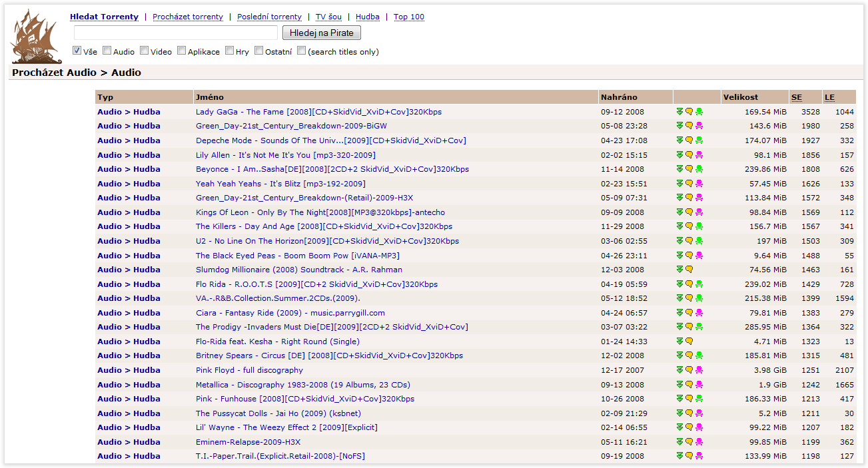Open Pink Floyd - full discography torrent link
This screenshot has width=868, height=468.
(249, 370)
